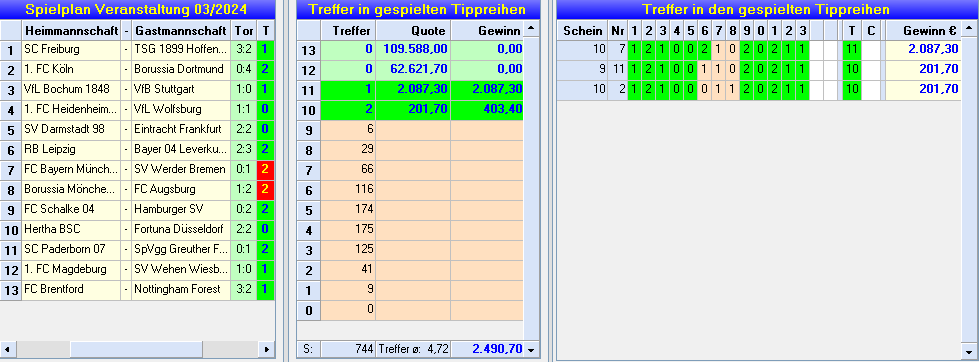Click the Treffer column header
Viewport: 979px width, 362px height.
348,31
